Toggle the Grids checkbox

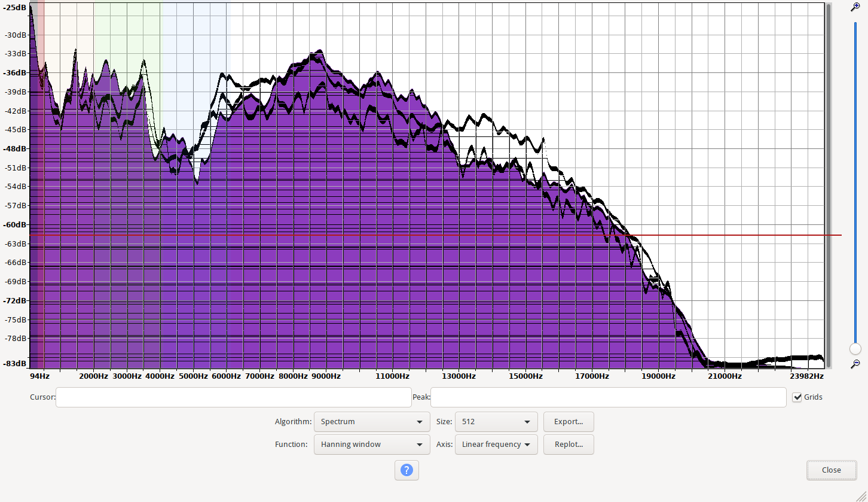click(797, 397)
